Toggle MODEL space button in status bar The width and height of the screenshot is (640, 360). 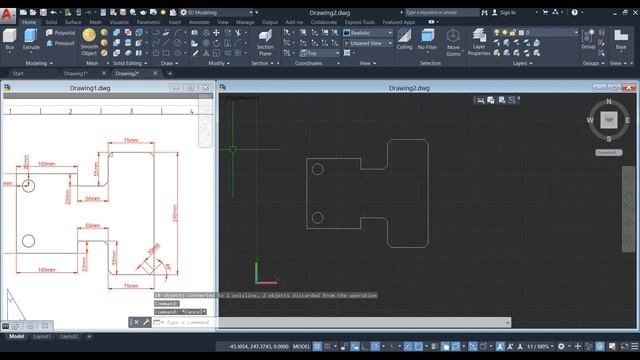(302, 347)
